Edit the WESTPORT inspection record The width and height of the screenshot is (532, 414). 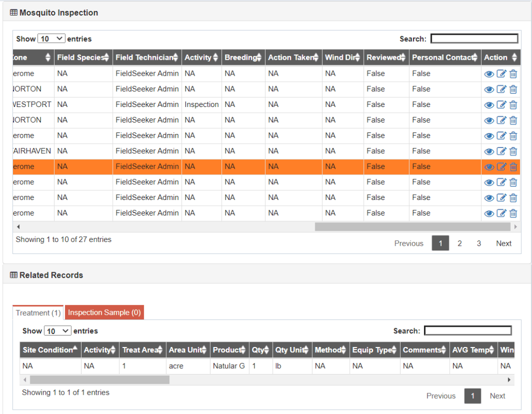[501, 104]
